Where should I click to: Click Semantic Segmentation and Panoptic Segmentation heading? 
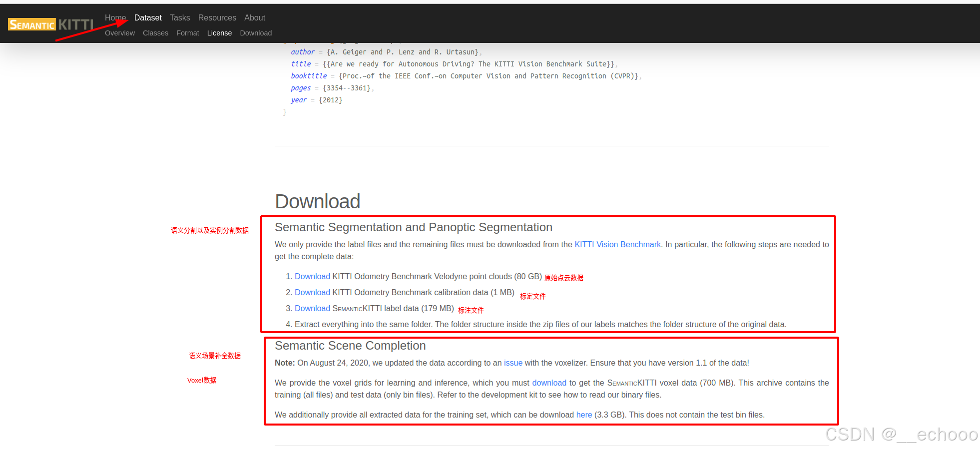[x=414, y=227]
